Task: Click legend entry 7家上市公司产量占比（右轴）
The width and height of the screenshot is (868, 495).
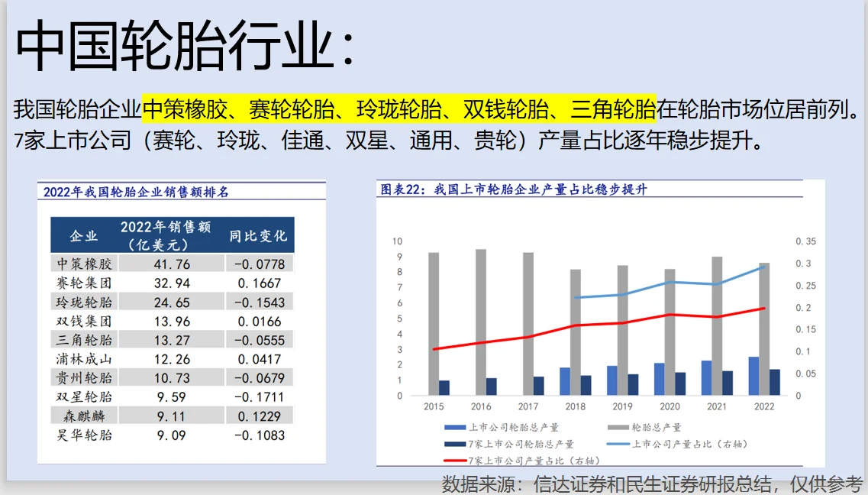Action: 523,461
